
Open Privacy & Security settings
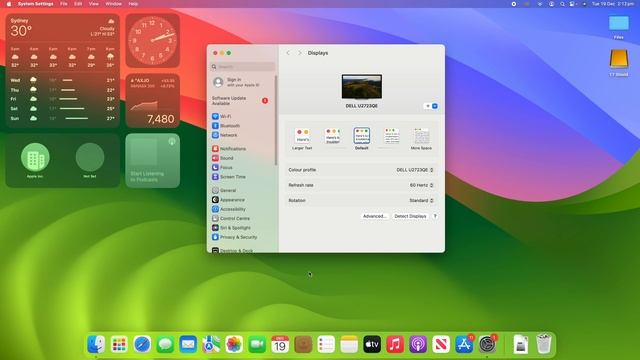click(x=234, y=237)
